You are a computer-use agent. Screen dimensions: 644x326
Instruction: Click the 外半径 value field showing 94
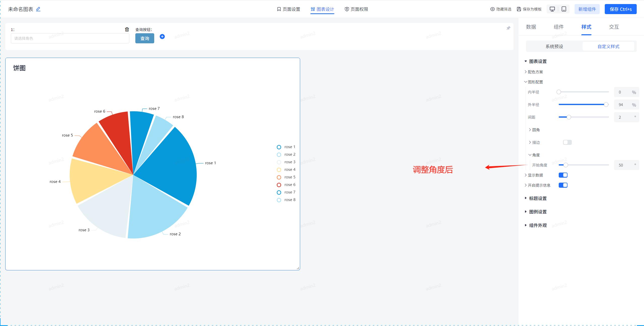[626, 105]
